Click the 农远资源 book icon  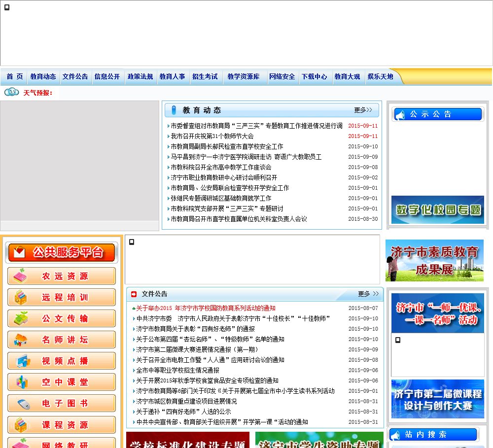(20, 276)
